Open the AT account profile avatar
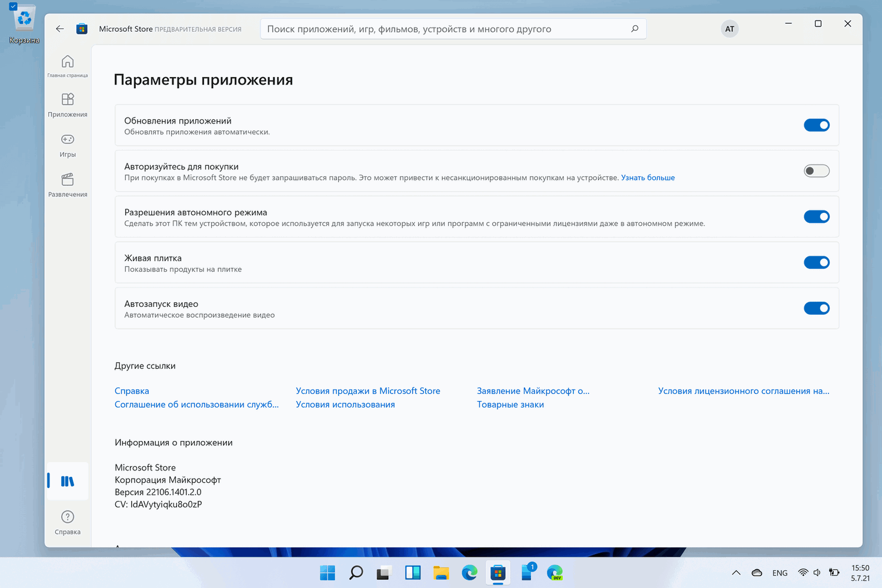Screen dimensions: 882x588 click(x=730, y=29)
